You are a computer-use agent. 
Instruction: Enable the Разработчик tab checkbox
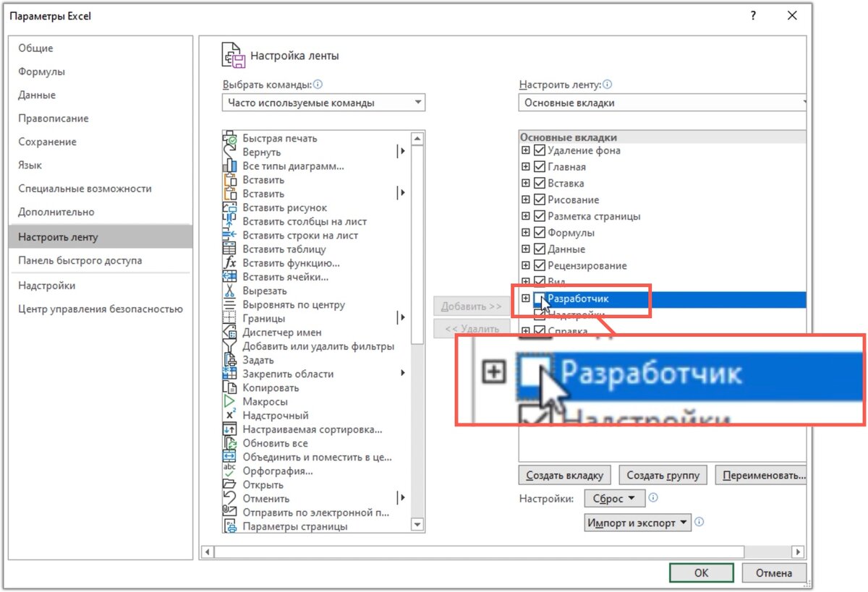coord(539,299)
